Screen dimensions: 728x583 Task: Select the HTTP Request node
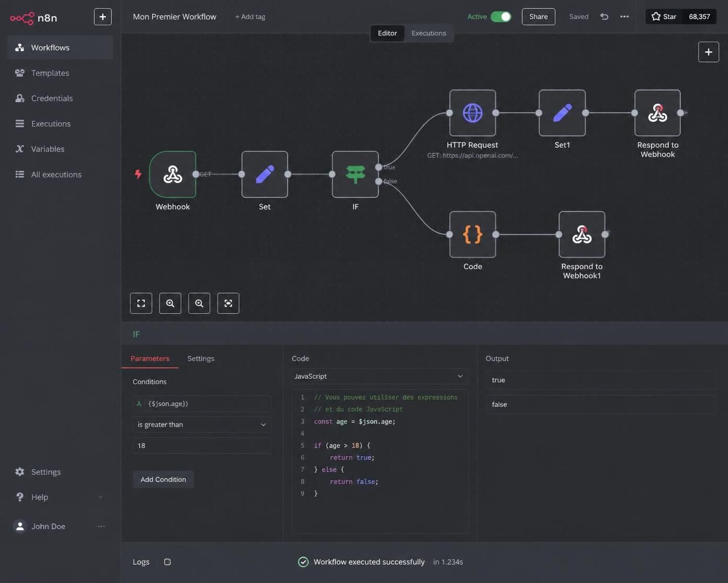(473, 113)
